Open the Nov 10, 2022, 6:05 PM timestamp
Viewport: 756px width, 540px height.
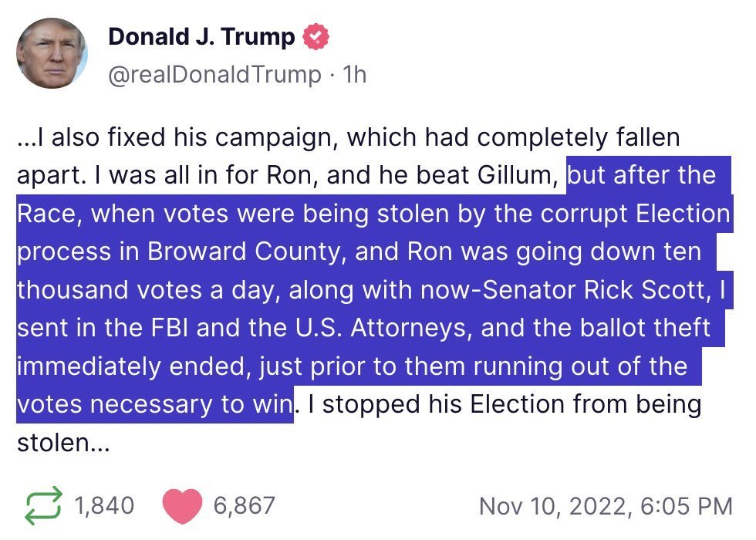pos(606,506)
